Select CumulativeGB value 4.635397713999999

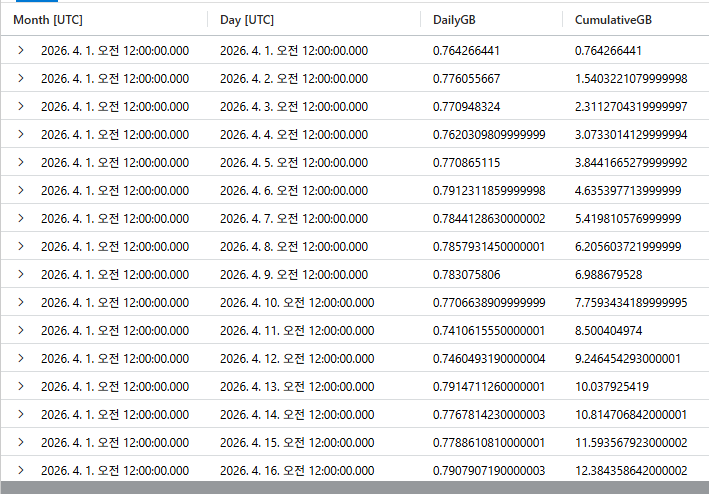(x=628, y=191)
